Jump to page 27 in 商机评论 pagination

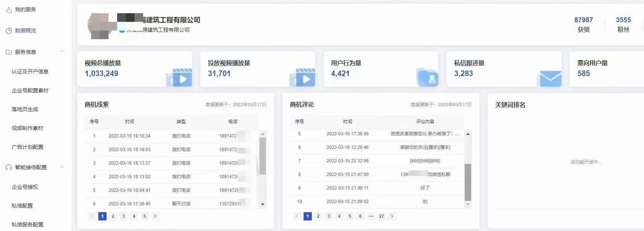[382, 216]
